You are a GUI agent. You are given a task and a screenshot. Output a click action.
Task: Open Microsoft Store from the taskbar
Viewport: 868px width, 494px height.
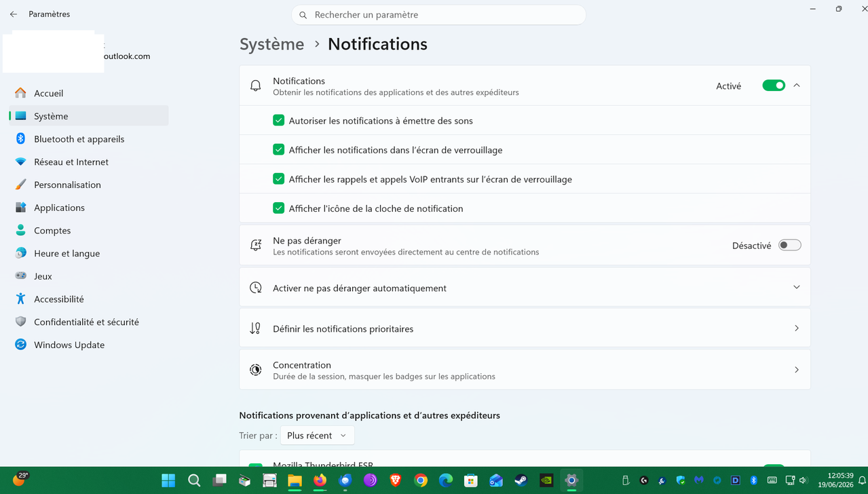[x=471, y=480]
